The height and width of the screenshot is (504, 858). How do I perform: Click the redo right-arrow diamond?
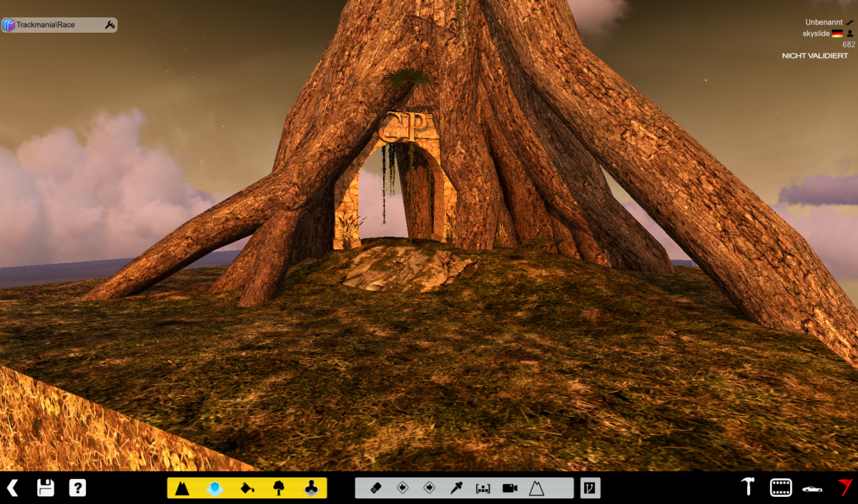pos(429,488)
